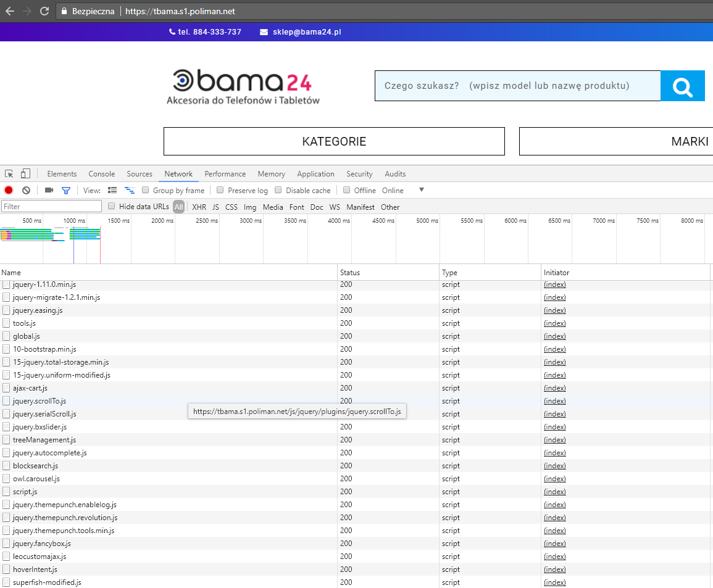Filter requests by XHR type

pyautogui.click(x=199, y=207)
